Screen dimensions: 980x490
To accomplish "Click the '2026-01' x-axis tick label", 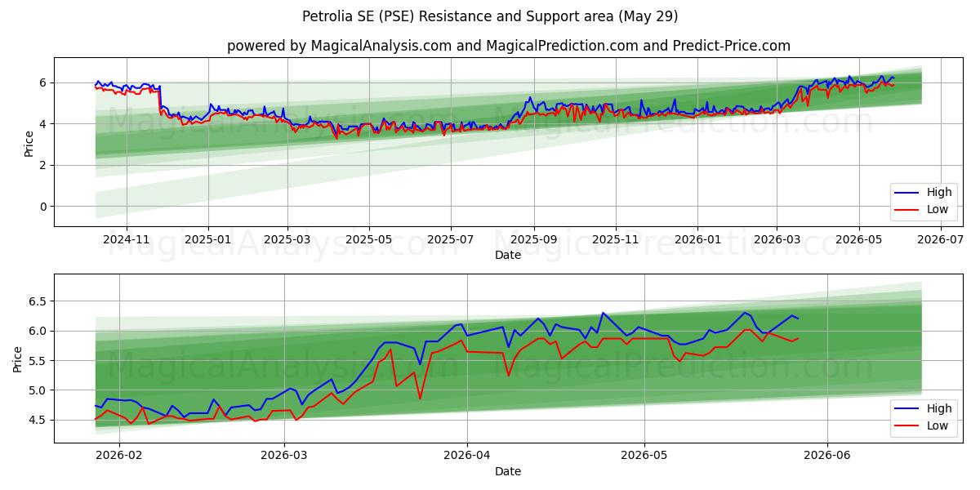I will click(x=697, y=239).
